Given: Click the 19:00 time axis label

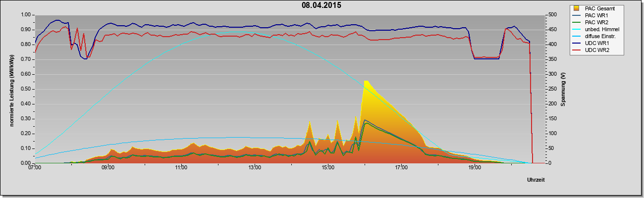Looking at the screenshot, I should (475, 168).
